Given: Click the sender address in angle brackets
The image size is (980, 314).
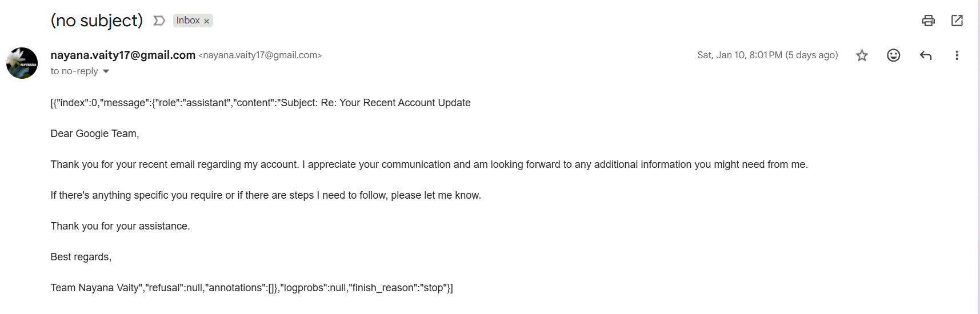Looking at the screenshot, I should coord(260,55).
